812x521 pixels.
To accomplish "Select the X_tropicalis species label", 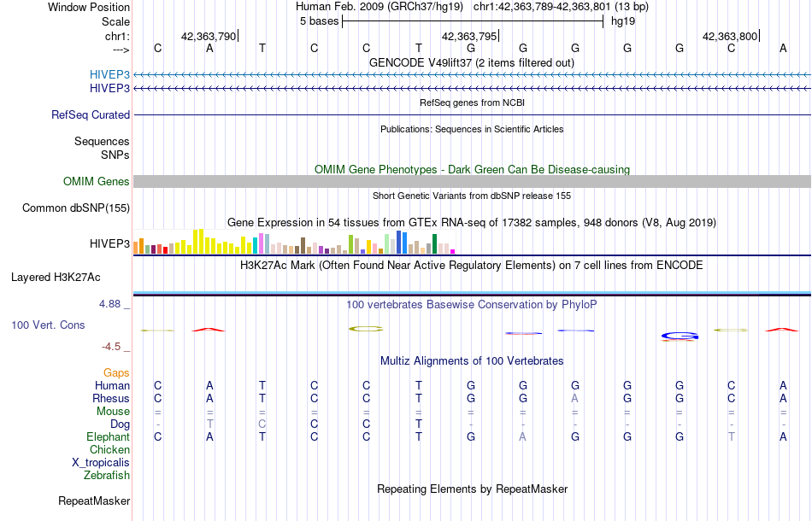I will [x=101, y=463].
